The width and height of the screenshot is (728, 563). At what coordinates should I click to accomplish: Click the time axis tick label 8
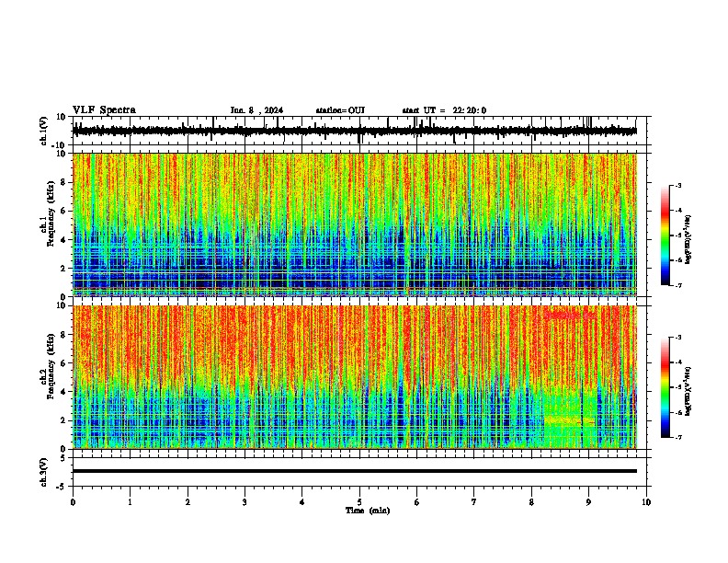pyautogui.click(x=531, y=502)
